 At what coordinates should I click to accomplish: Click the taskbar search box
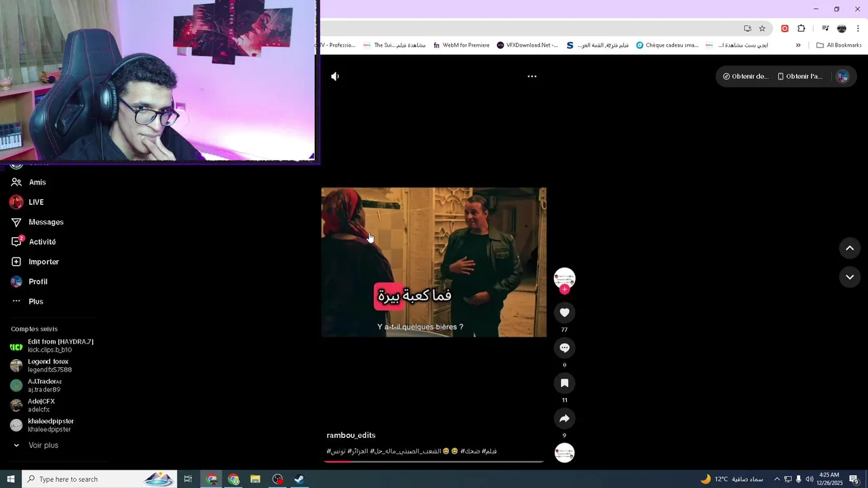pyautogui.click(x=99, y=479)
